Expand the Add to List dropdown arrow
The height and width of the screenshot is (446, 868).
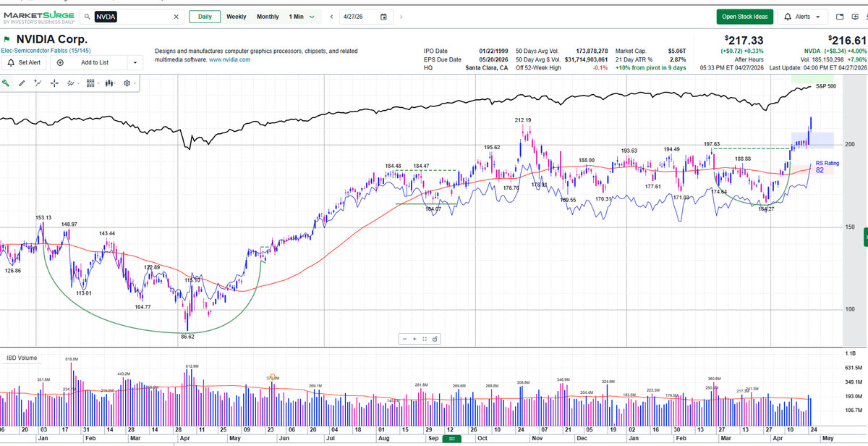pos(135,62)
